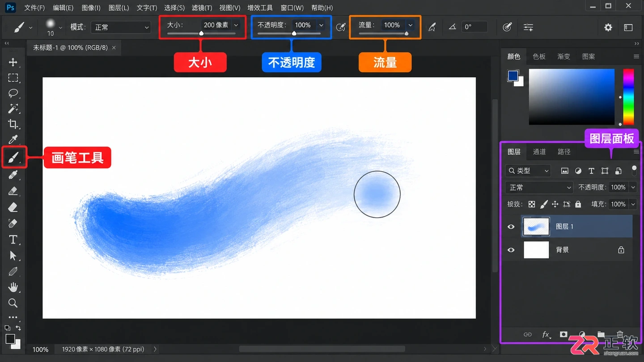Viewport: 644px width, 362px height.
Task: Toggle airbrush build-up mode
Action: (x=432, y=27)
